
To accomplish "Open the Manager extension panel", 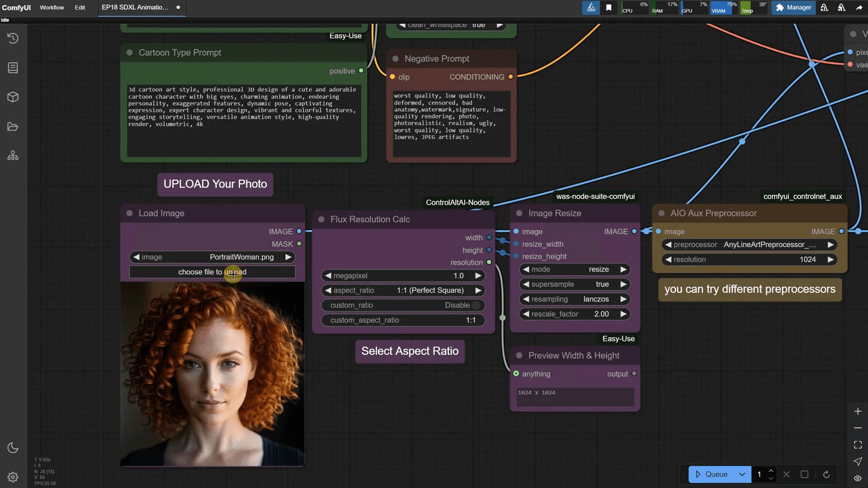I will [x=793, y=8].
